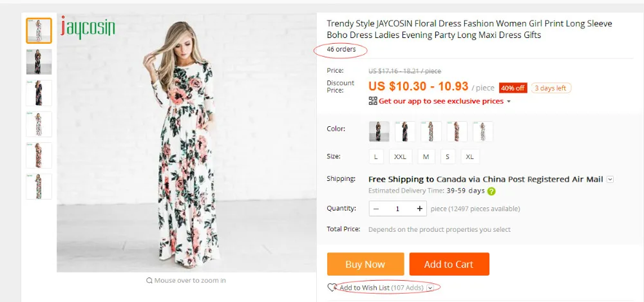Click the green delivery time help icon
The height and width of the screenshot is (302, 644).
pos(491,191)
